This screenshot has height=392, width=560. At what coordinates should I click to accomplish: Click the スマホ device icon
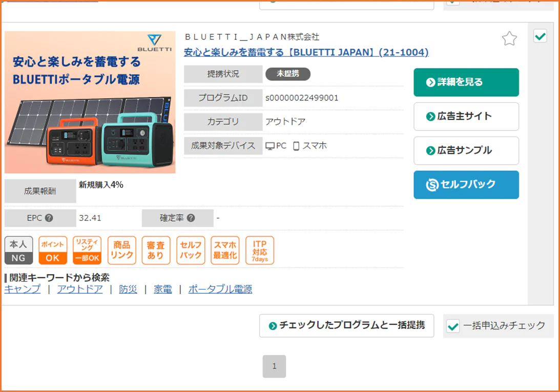pos(296,146)
